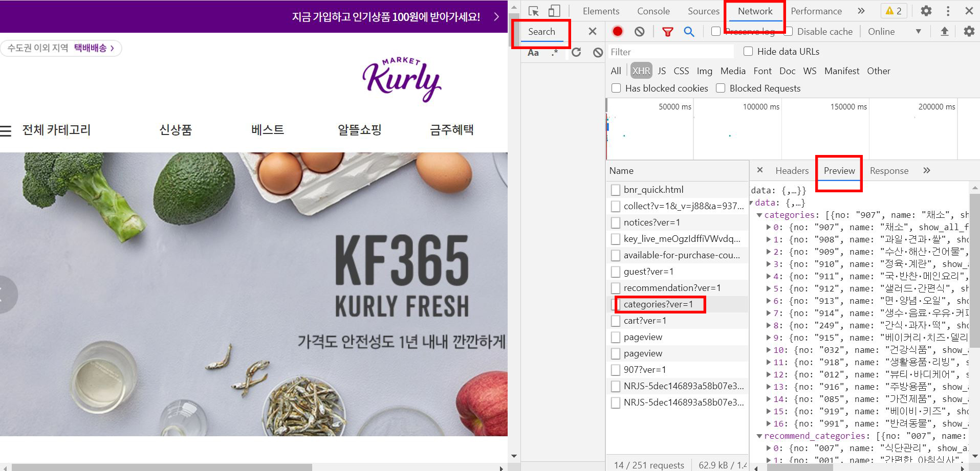Collapse the categories array node
The image size is (980, 471).
coord(759,215)
